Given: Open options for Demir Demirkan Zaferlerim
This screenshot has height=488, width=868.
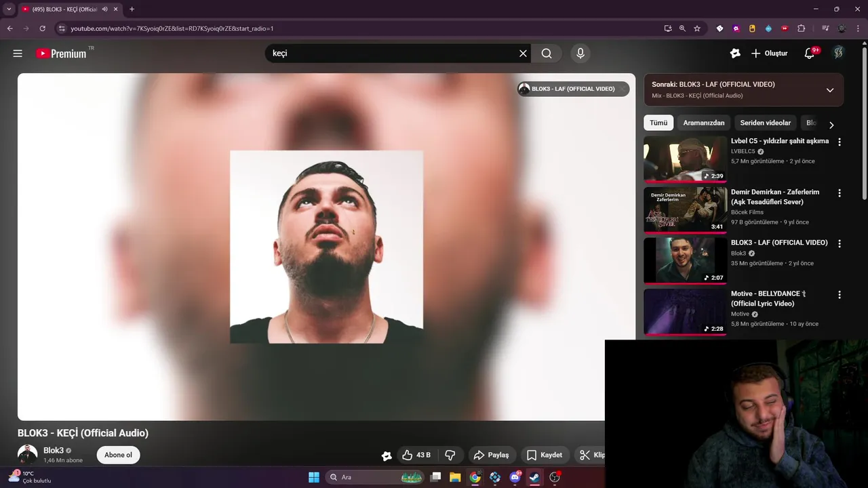Looking at the screenshot, I should 839,193.
